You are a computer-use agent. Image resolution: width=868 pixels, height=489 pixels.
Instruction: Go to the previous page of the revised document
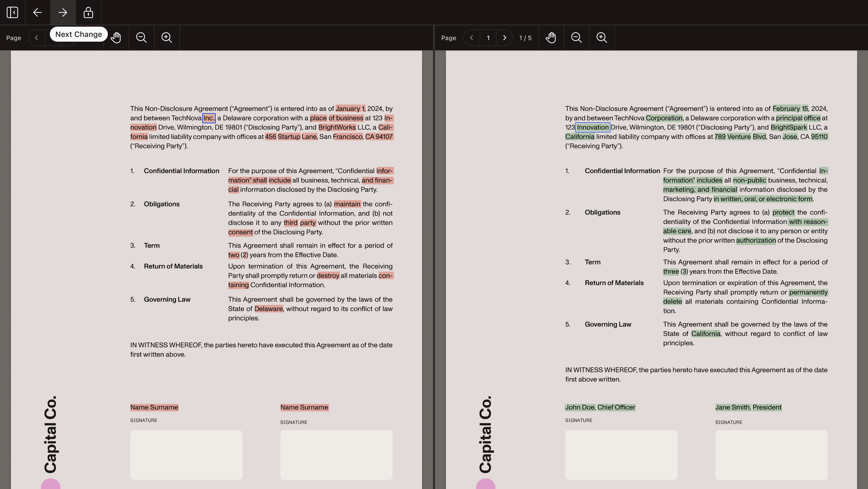pyautogui.click(x=471, y=38)
